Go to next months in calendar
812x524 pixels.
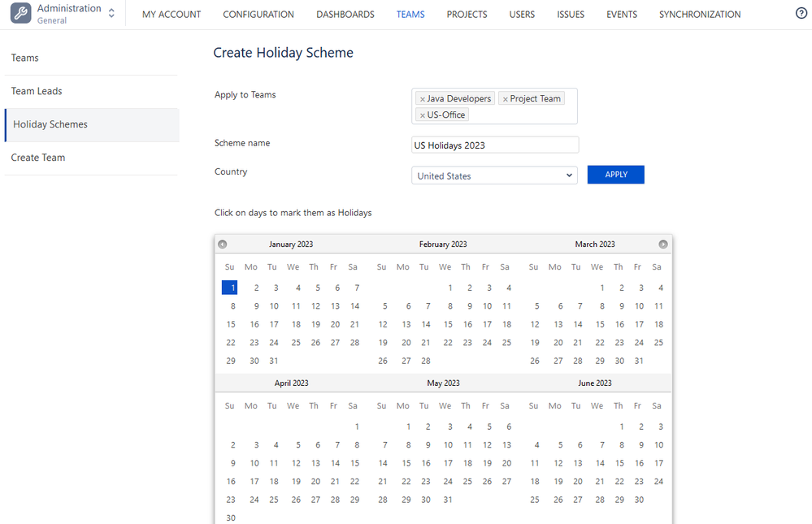click(x=663, y=245)
